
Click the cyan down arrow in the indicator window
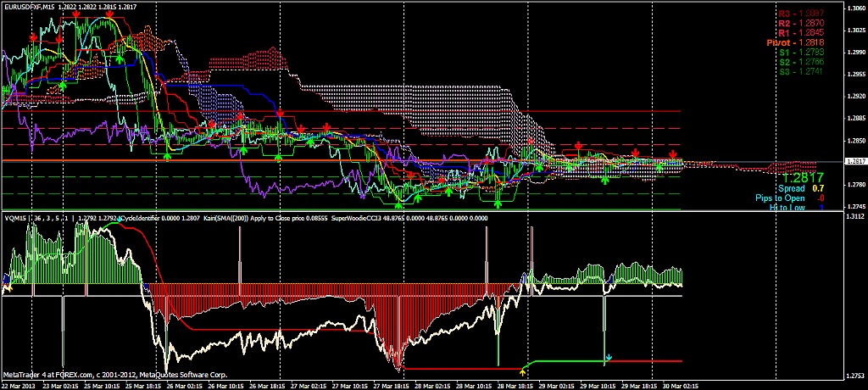pyautogui.click(x=608, y=359)
